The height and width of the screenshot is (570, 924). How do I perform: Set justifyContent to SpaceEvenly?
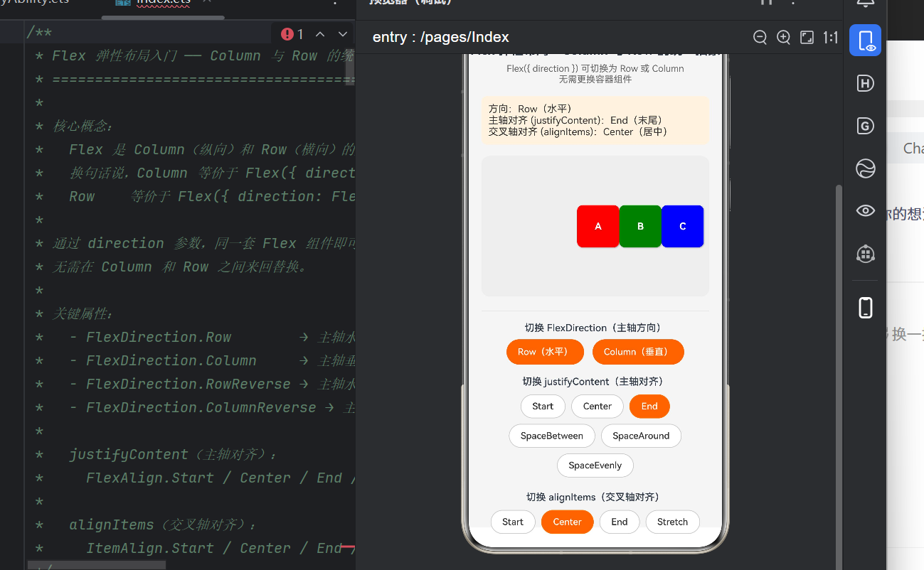(595, 466)
